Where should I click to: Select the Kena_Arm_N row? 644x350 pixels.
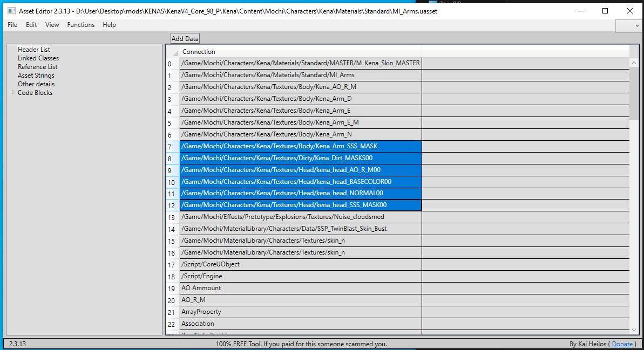(301, 135)
